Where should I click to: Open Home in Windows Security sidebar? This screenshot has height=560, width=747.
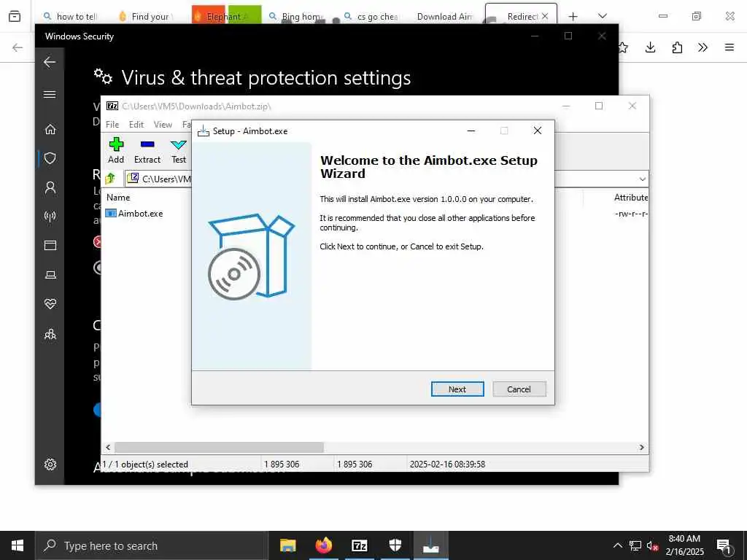[x=50, y=129]
